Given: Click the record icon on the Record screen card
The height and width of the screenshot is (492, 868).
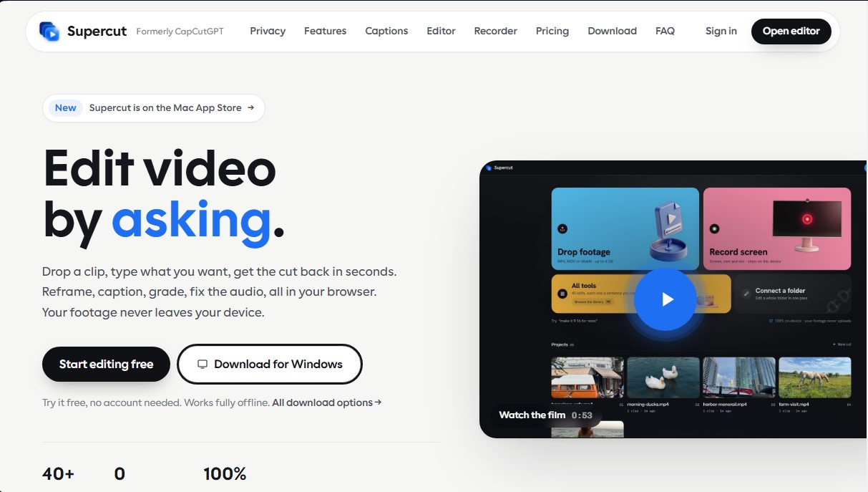Looking at the screenshot, I should 714,229.
